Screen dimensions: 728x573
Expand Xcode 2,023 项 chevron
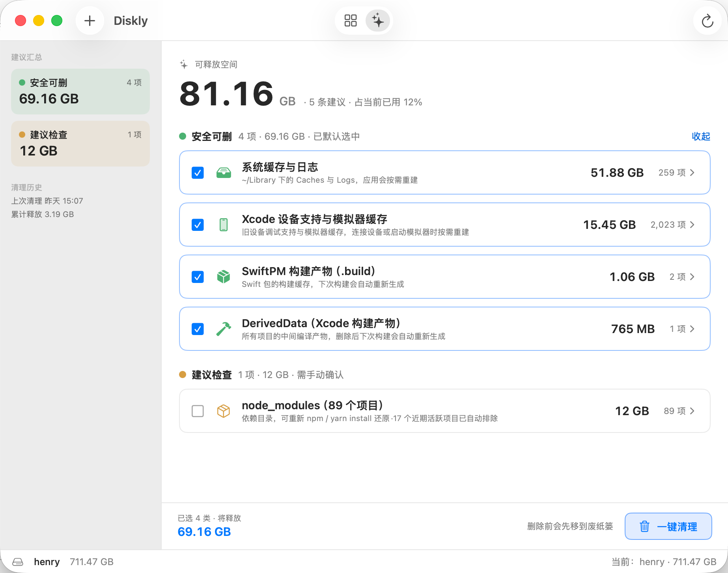(692, 225)
